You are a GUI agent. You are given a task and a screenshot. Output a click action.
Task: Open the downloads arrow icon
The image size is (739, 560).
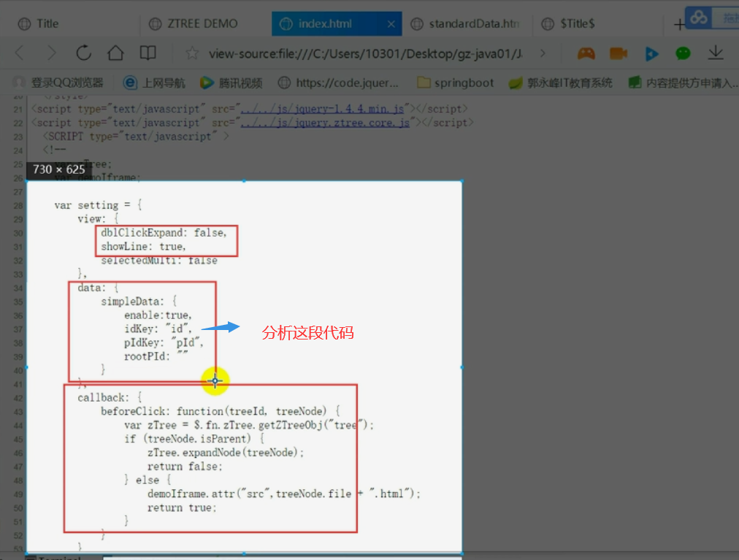(716, 53)
